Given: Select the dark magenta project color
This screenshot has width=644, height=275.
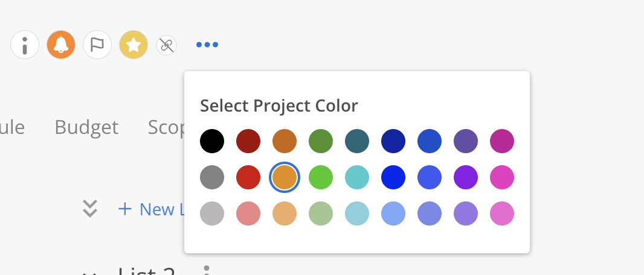Looking at the screenshot, I should (x=502, y=141).
